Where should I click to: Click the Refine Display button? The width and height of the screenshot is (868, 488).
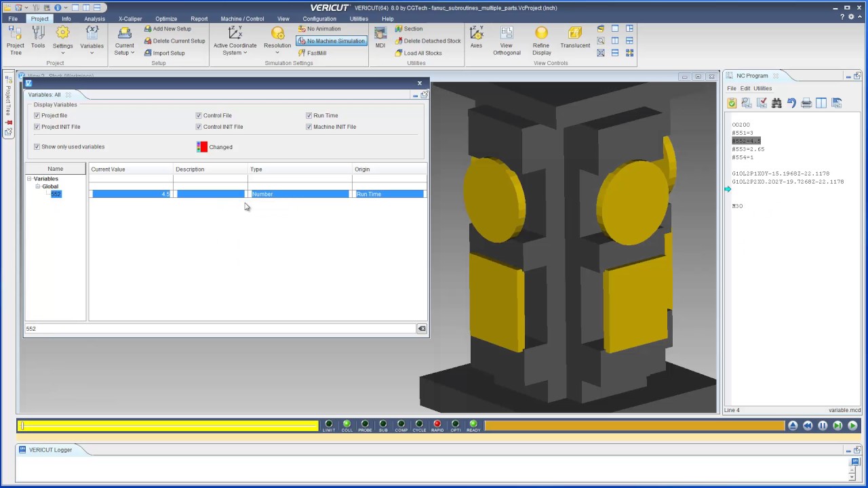point(541,41)
